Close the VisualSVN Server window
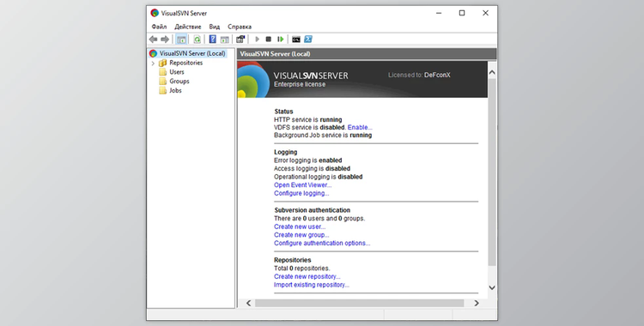 pyautogui.click(x=485, y=13)
